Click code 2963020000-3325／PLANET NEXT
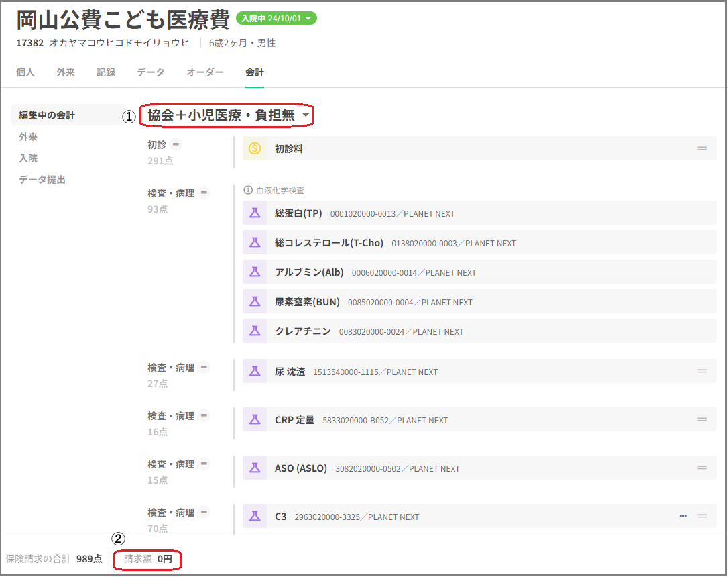Image resolution: width=728 pixels, height=577 pixels. (357, 517)
